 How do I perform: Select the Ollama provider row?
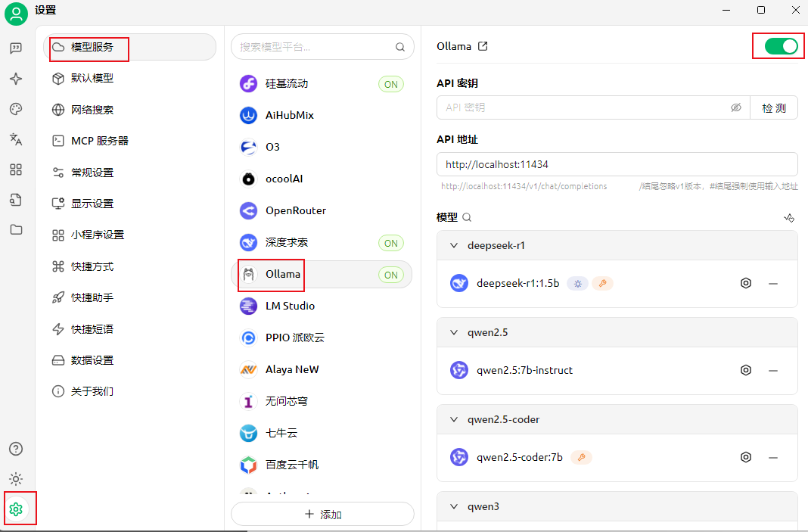pyautogui.click(x=322, y=274)
